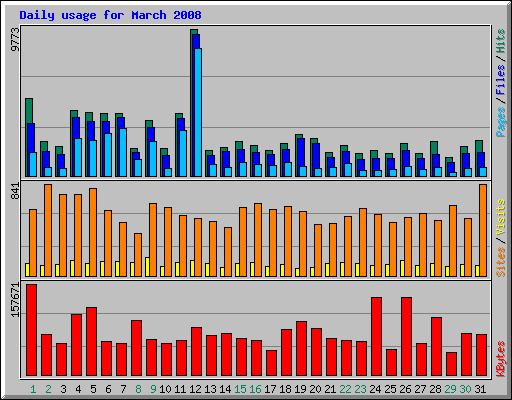
Task: Select the red KBytes bar for day 26
Action: pyautogui.click(x=406, y=337)
